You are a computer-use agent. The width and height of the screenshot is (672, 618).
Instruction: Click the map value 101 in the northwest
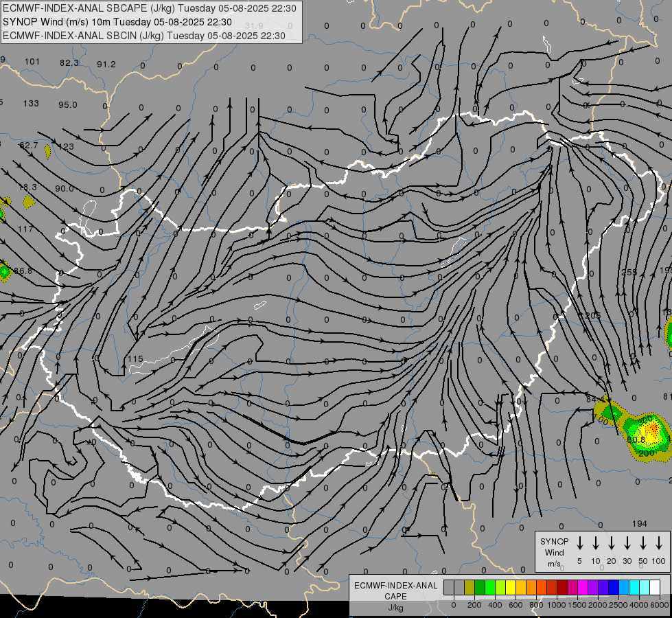pos(32,62)
